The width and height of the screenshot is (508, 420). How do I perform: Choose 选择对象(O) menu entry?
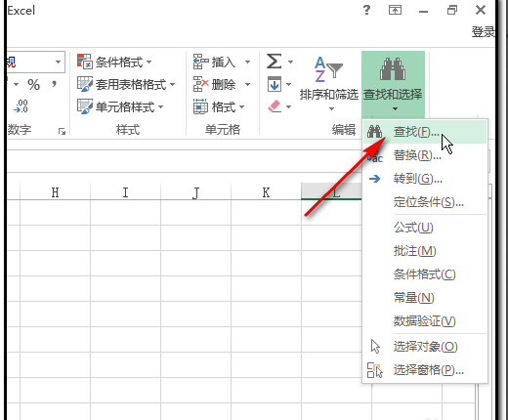tap(425, 347)
